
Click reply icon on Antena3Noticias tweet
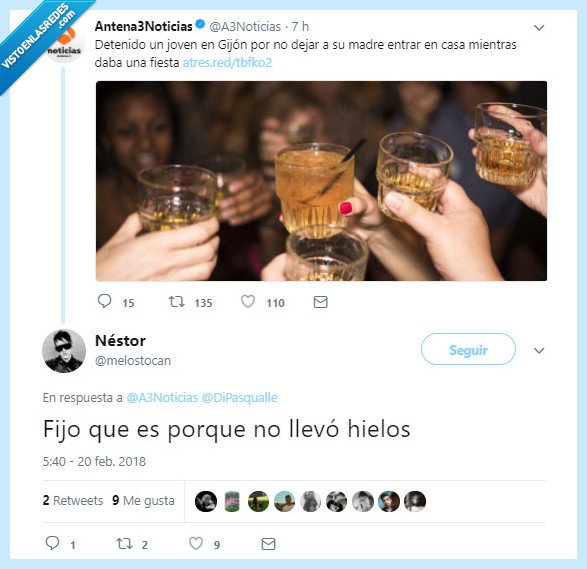104,301
